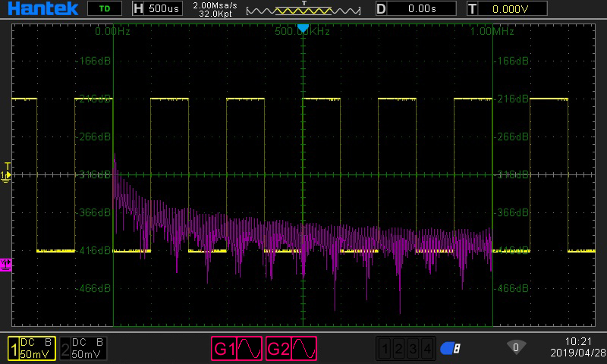Viewport: 607px width, 364px height.
Task: Click the right -266dB scale label
Action: tap(511, 137)
